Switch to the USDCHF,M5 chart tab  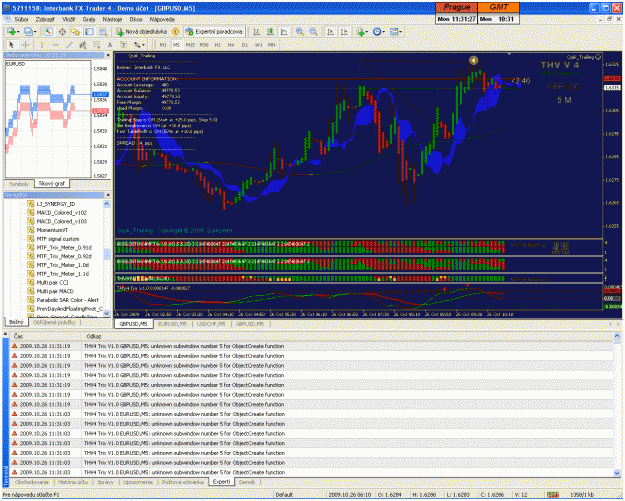pos(210,324)
